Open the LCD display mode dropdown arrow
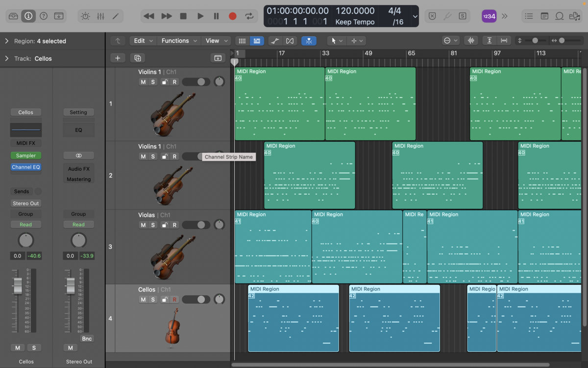 pos(415,16)
